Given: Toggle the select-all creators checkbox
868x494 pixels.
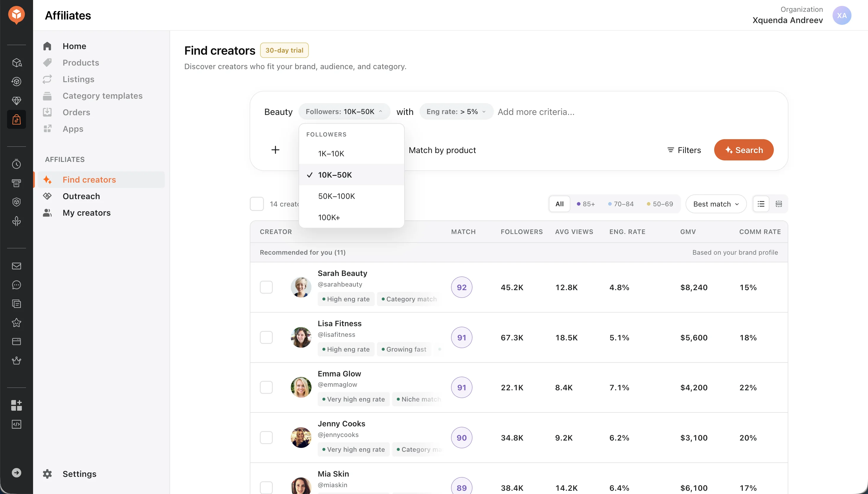Looking at the screenshot, I should [x=257, y=204].
